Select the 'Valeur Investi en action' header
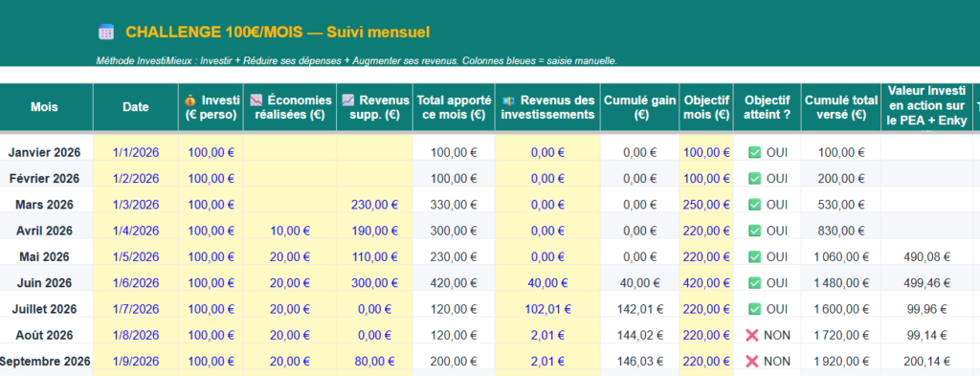Viewport: 980px width, 376px height. pos(926,107)
